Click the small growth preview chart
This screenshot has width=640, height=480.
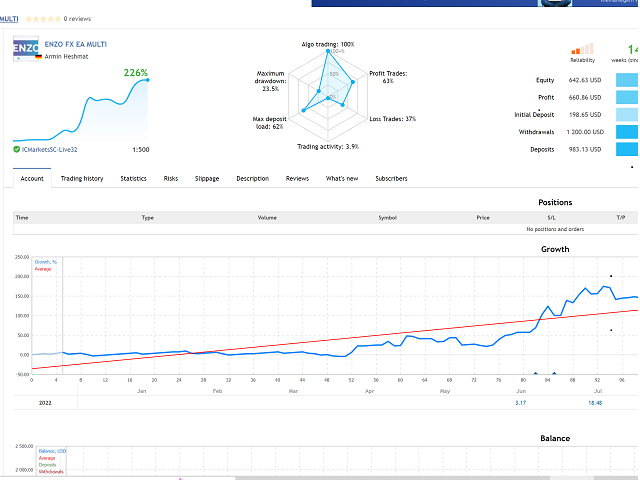[x=81, y=110]
